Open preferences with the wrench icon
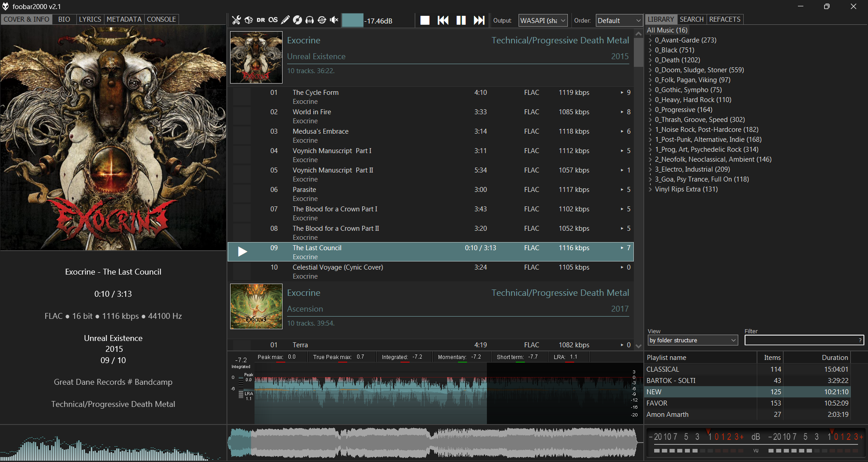Screen dimensions: 868x462 pyautogui.click(x=236, y=20)
